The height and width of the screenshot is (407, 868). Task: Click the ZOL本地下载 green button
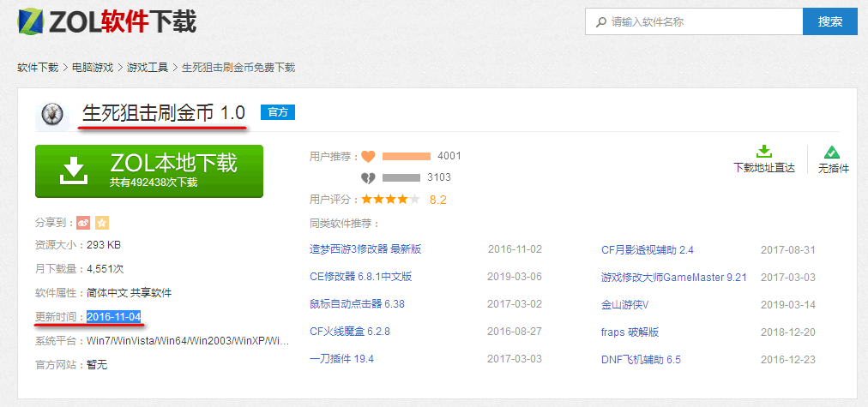149,171
